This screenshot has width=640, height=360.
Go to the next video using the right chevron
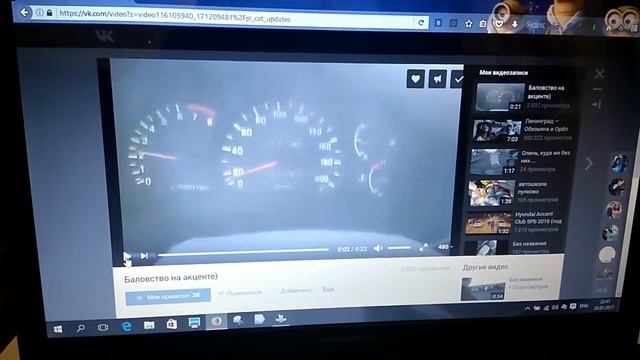(x=589, y=164)
